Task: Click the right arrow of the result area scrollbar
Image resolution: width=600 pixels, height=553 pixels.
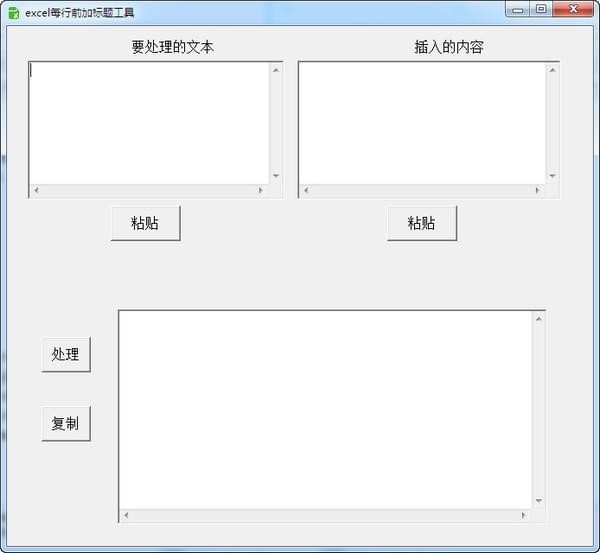Action: 523,515
